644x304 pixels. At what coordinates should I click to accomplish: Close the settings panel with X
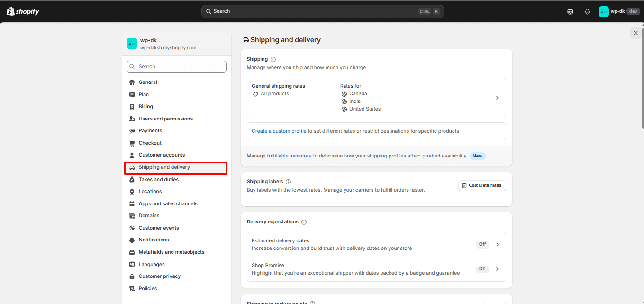tap(635, 33)
